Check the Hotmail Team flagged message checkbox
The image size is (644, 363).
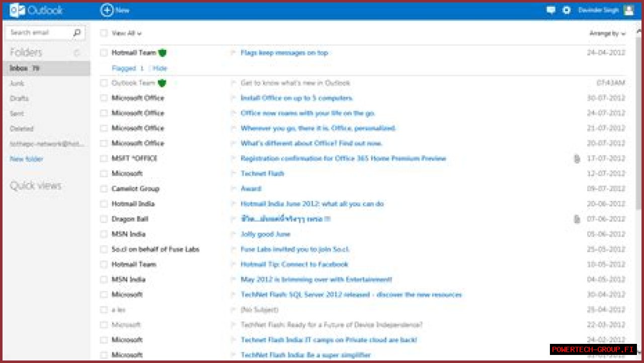[x=104, y=53]
